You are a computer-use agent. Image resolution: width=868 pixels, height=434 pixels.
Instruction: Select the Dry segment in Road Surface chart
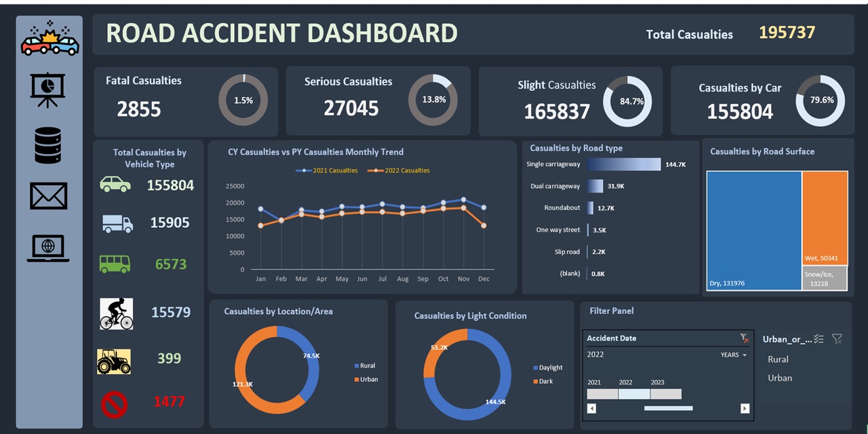click(x=753, y=231)
